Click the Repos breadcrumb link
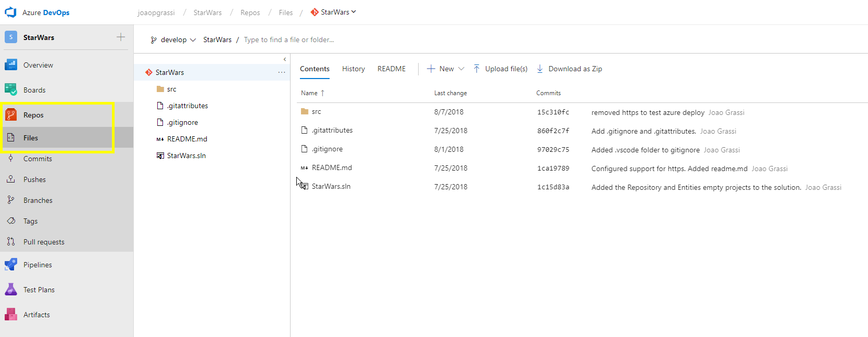 click(x=250, y=12)
